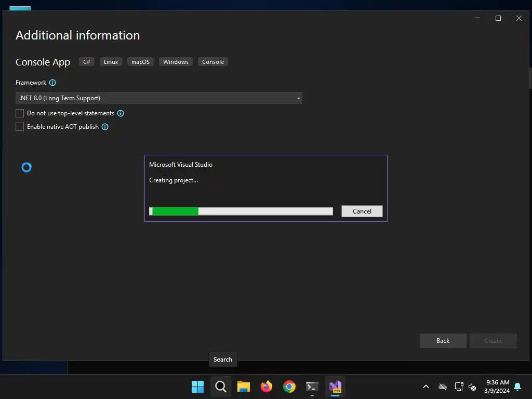Screen dimensions: 532x399
Task: Check Enable native AOT publish
Action: tap(20, 127)
